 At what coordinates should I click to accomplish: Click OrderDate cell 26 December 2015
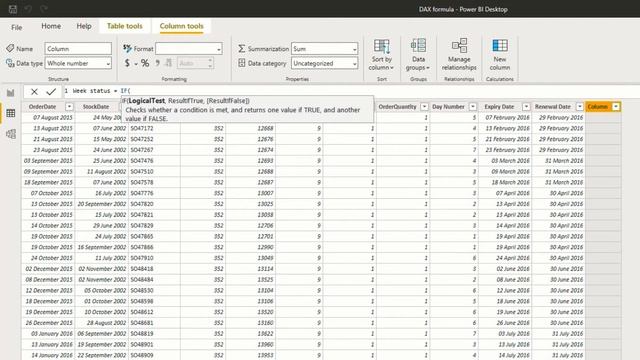point(48,323)
